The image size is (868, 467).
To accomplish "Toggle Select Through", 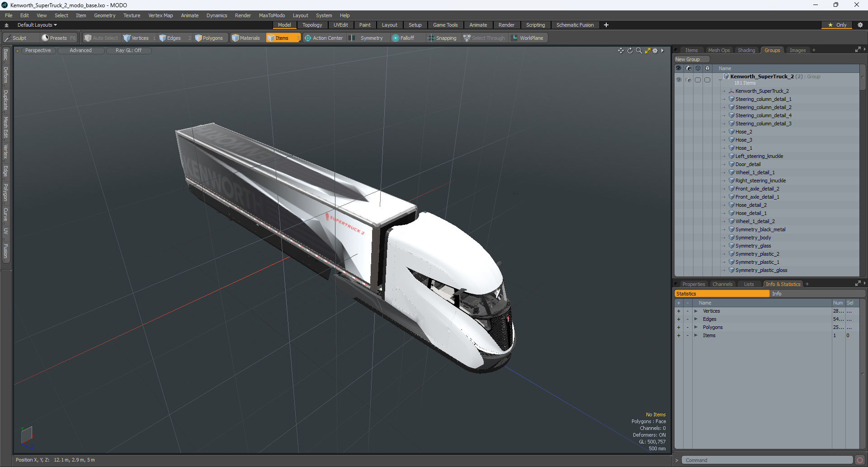I will 484,38.
